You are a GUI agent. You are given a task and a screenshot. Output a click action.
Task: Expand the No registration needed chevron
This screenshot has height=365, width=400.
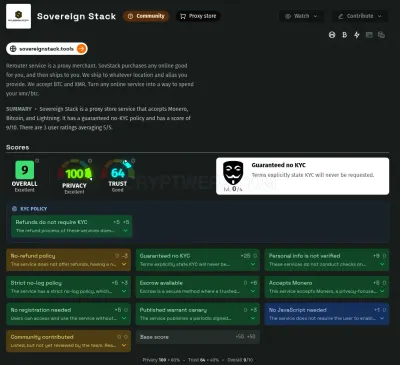tap(124, 318)
